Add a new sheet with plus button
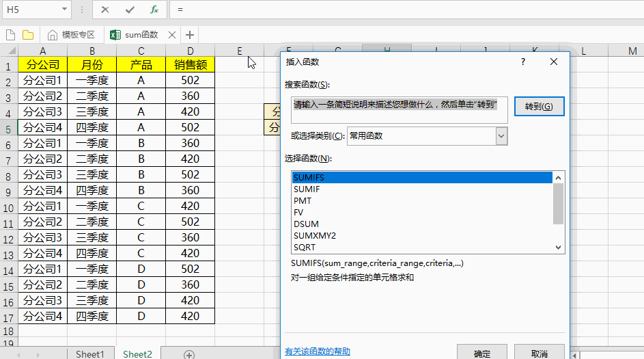This screenshot has height=359, width=644. [189, 354]
